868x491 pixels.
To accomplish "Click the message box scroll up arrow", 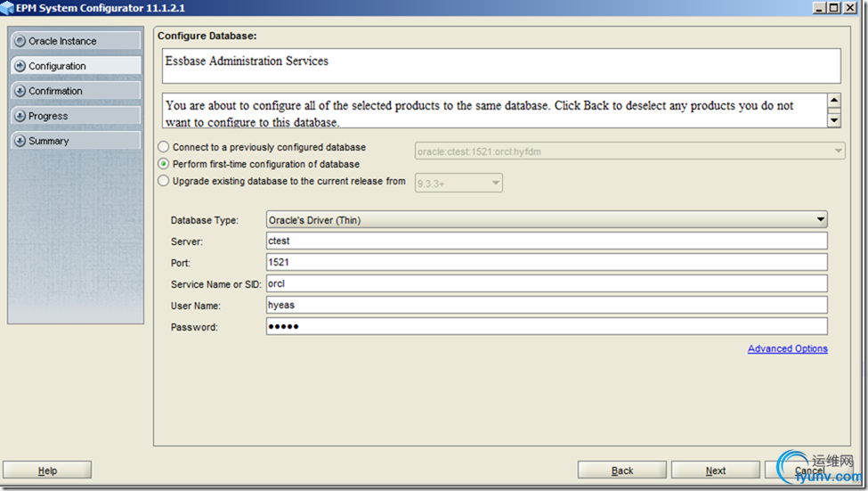I will tap(833, 101).
